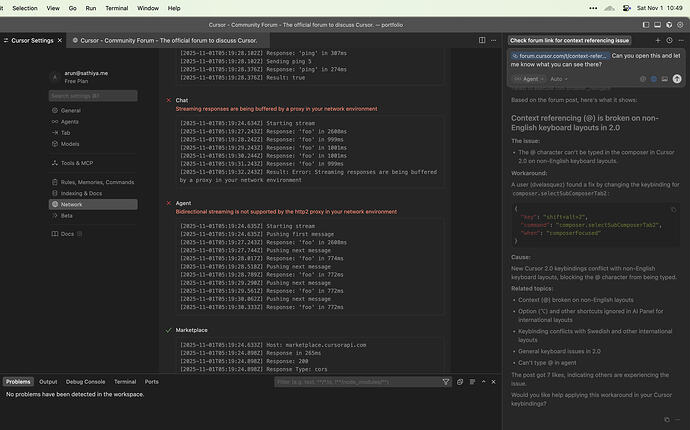Open the forum.cursor.com link chip in chat

point(562,55)
